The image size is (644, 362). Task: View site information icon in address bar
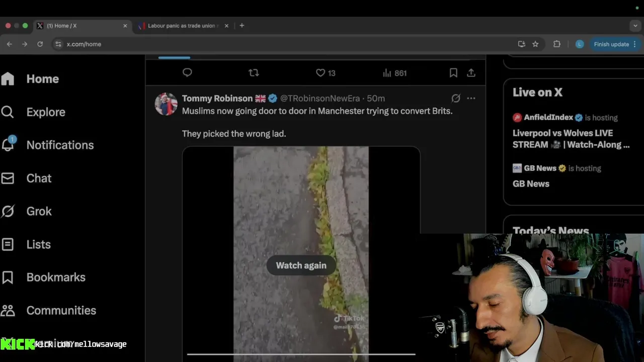[58, 44]
